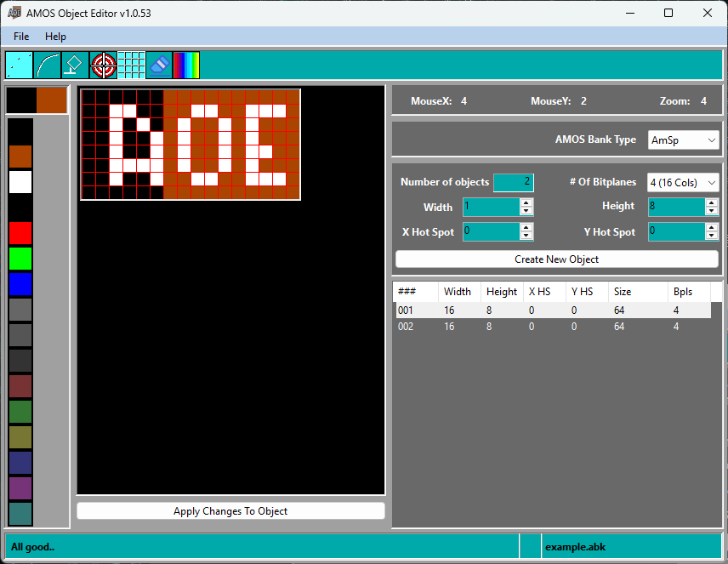Select the flood fill bucket tool

tap(75, 65)
